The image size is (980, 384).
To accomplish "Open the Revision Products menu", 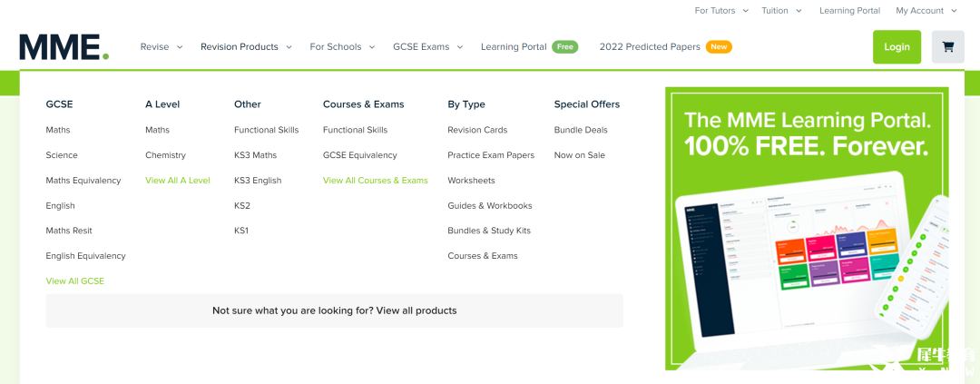I will point(240,47).
